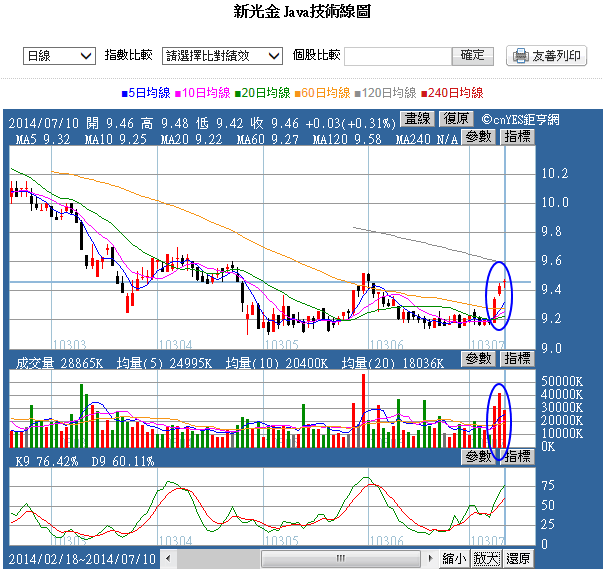
Task: Click the 10306 month marker on the price chart
Action: click(x=386, y=344)
